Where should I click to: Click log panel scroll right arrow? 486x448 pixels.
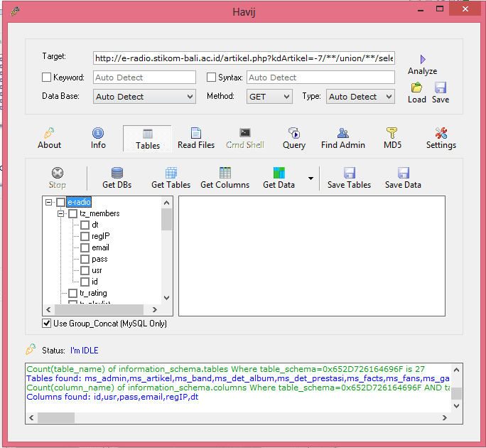(445, 417)
